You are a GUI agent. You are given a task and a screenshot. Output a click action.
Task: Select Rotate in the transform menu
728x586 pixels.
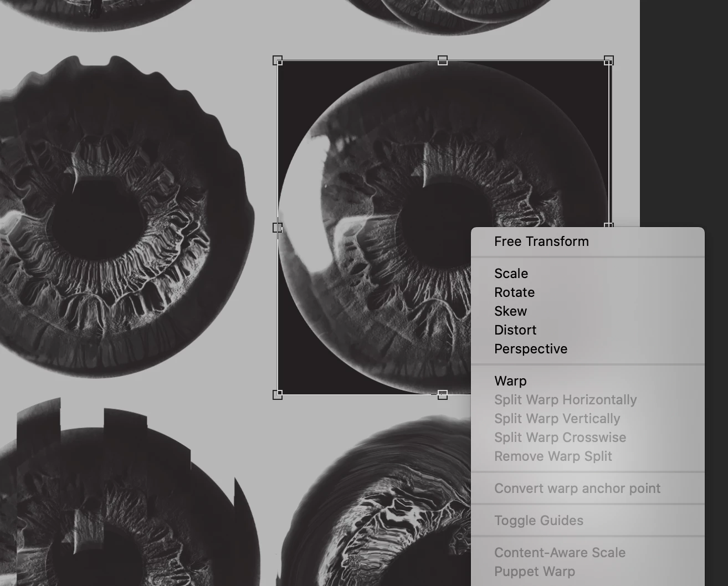pyautogui.click(x=587, y=292)
